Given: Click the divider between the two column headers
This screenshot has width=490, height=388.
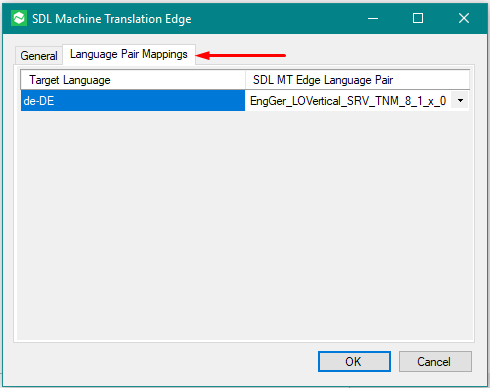Looking at the screenshot, I should coord(245,80).
